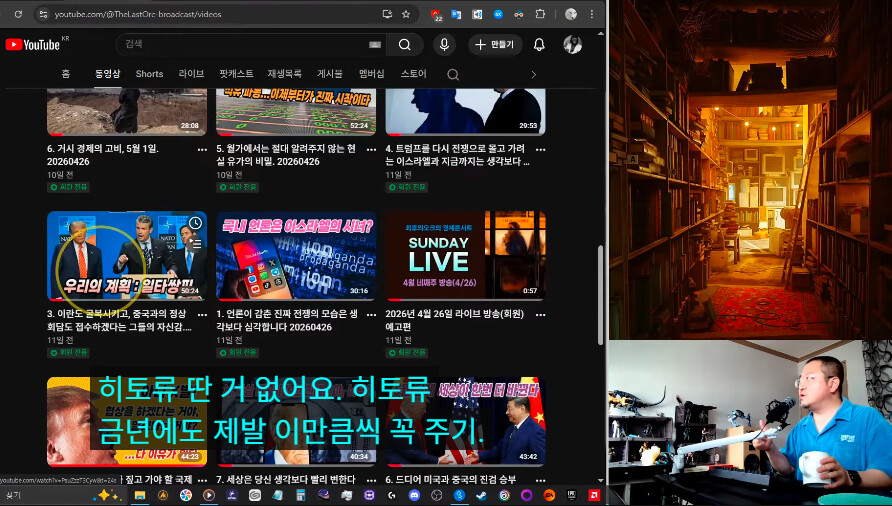The width and height of the screenshot is (892, 506).
Task: Open the EA app from the taskbar
Action: coord(549,495)
